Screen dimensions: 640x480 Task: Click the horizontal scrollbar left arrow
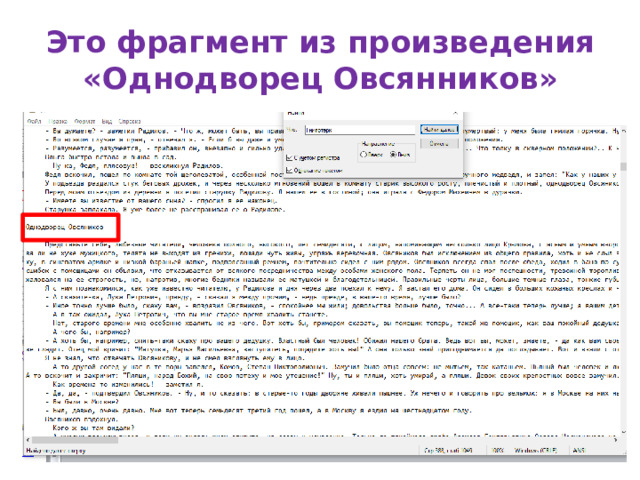tap(28, 440)
